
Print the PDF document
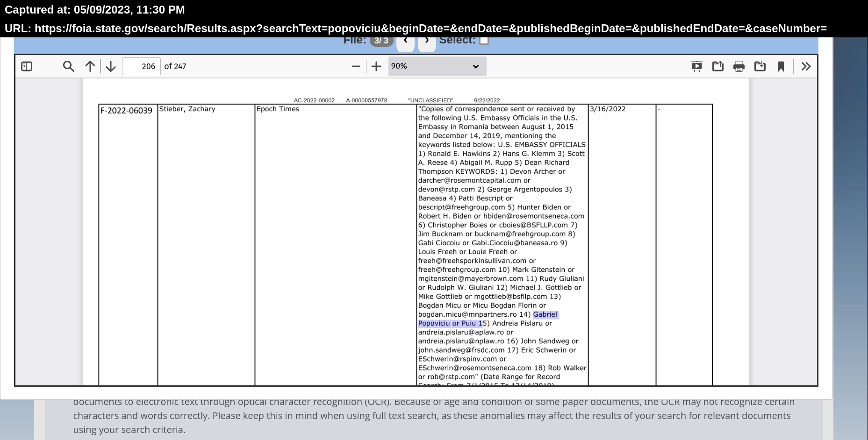click(739, 66)
